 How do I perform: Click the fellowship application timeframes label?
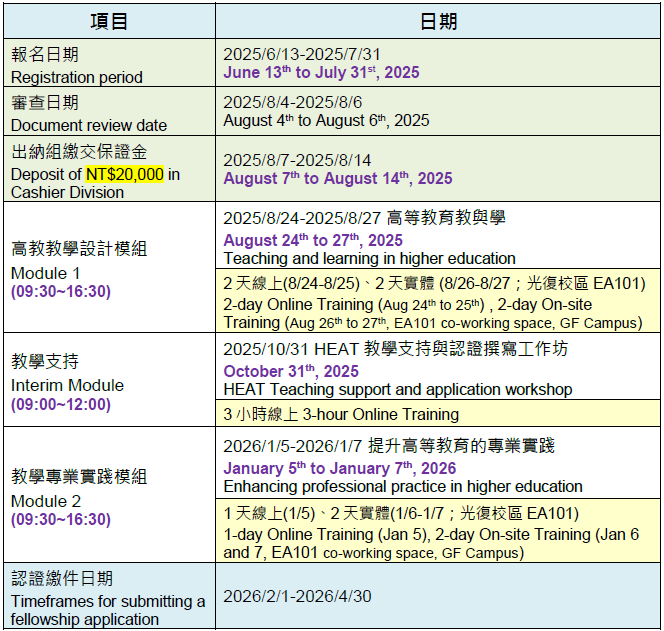click(x=108, y=610)
